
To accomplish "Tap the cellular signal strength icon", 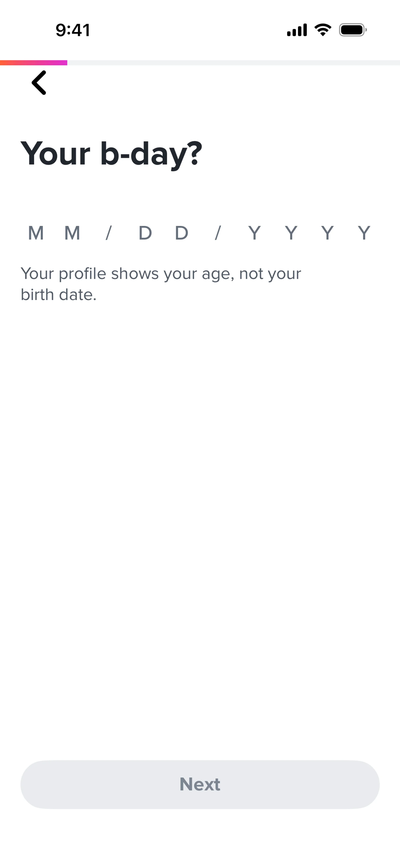I will coord(297,30).
